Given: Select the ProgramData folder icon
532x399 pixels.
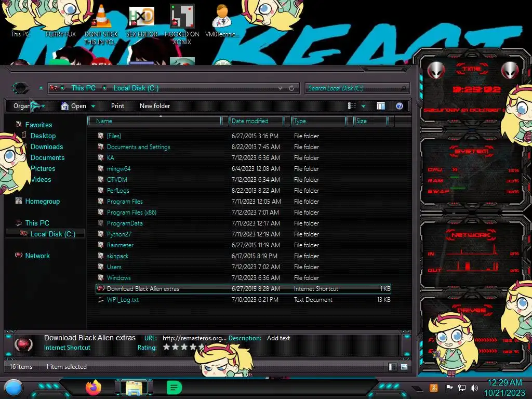Looking at the screenshot, I should pos(101,223).
